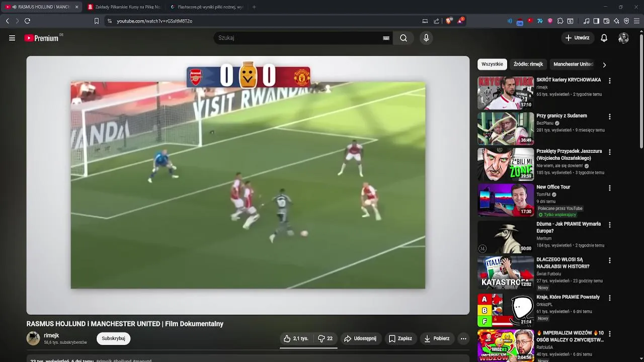This screenshot has width=644, height=362.
Task: Download video with Pobierz button
Action: coord(437,338)
